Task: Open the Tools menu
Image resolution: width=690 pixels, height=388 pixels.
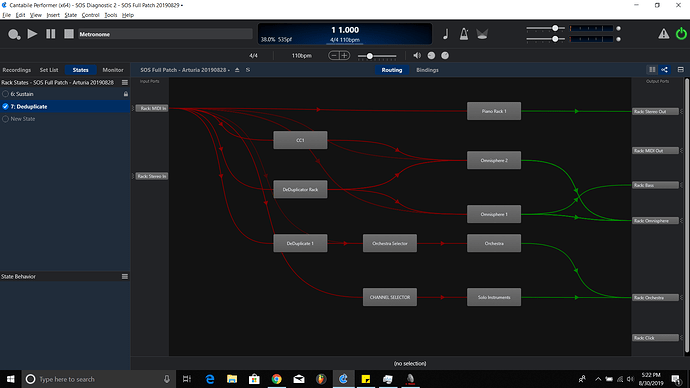Action: pyautogui.click(x=110, y=15)
